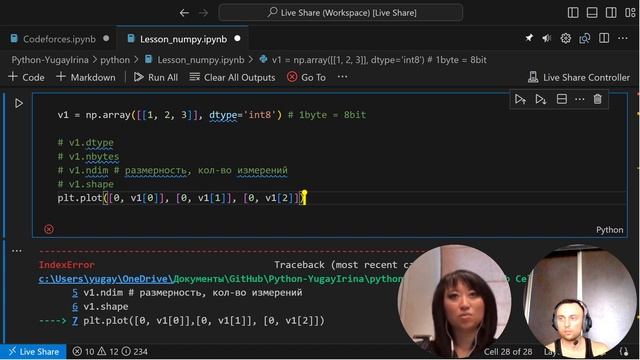Open 234 infos indicator
The height and width of the screenshot is (360, 640).
pos(135,351)
